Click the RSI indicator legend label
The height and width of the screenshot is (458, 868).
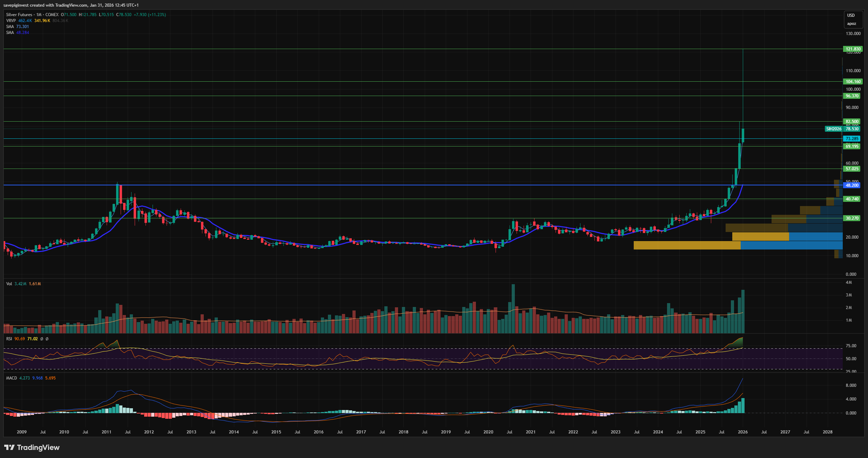coord(9,339)
